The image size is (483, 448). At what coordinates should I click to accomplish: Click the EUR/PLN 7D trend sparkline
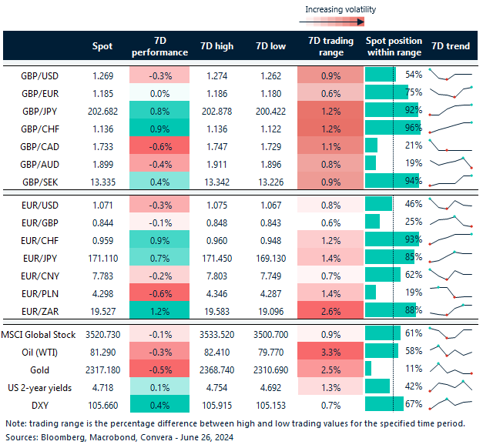(451, 293)
